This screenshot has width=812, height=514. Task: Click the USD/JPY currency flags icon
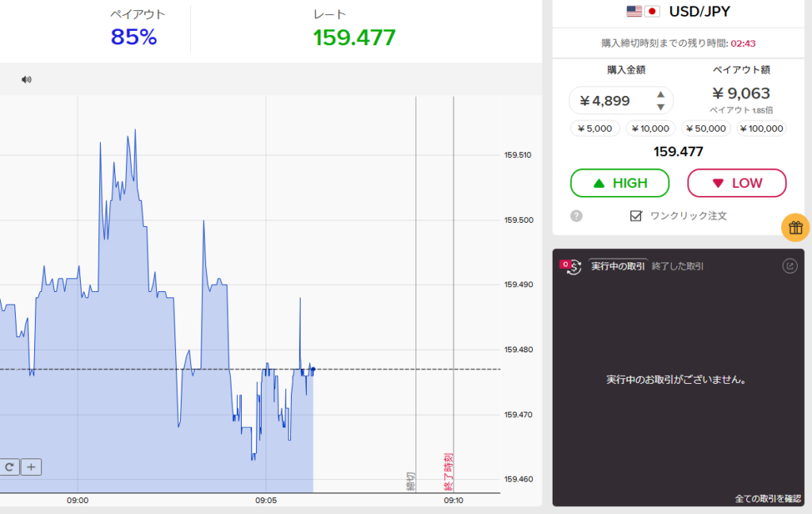click(x=642, y=11)
